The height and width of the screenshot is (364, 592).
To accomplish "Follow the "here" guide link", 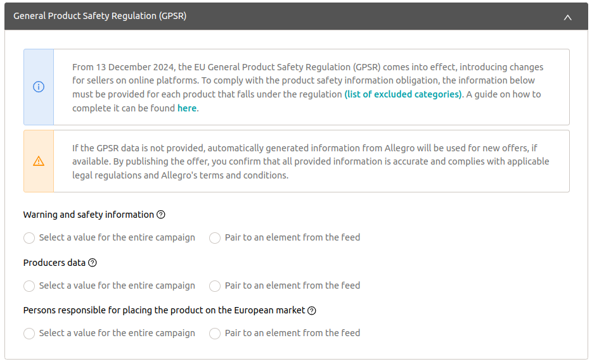I will 187,108.
